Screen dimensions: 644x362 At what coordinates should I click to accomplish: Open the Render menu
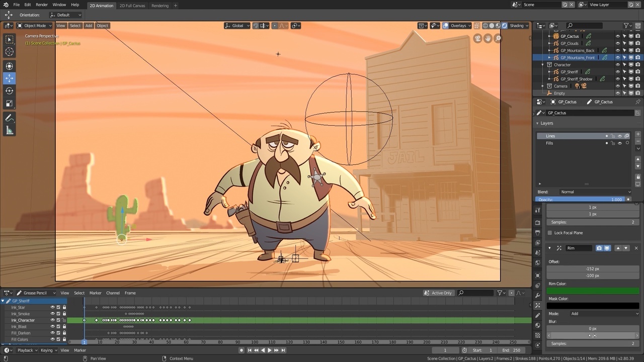click(42, 5)
